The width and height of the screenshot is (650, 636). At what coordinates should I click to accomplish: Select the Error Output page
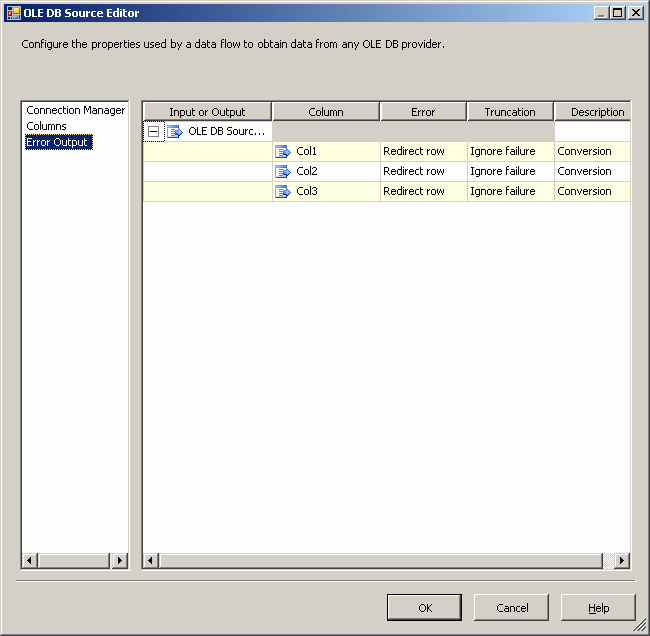(x=59, y=142)
